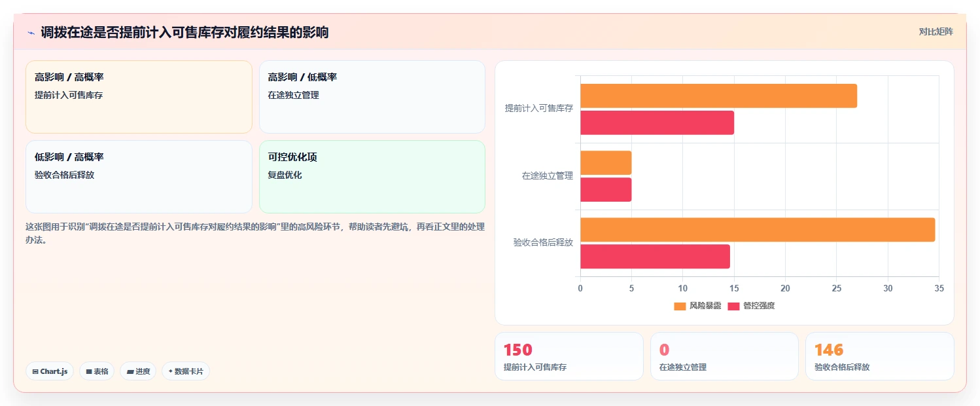Click red bar for 在途独立管理
980x406 pixels.
click(x=606, y=190)
